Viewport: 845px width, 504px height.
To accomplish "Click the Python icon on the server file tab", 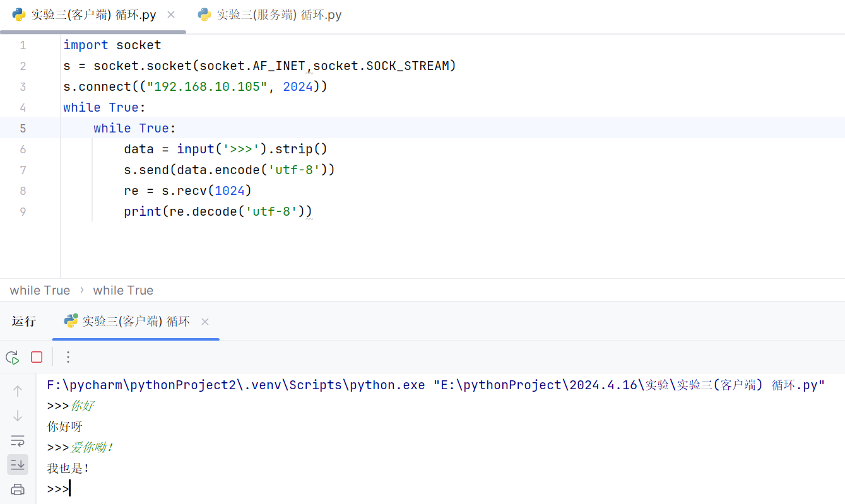I will pyautogui.click(x=204, y=15).
